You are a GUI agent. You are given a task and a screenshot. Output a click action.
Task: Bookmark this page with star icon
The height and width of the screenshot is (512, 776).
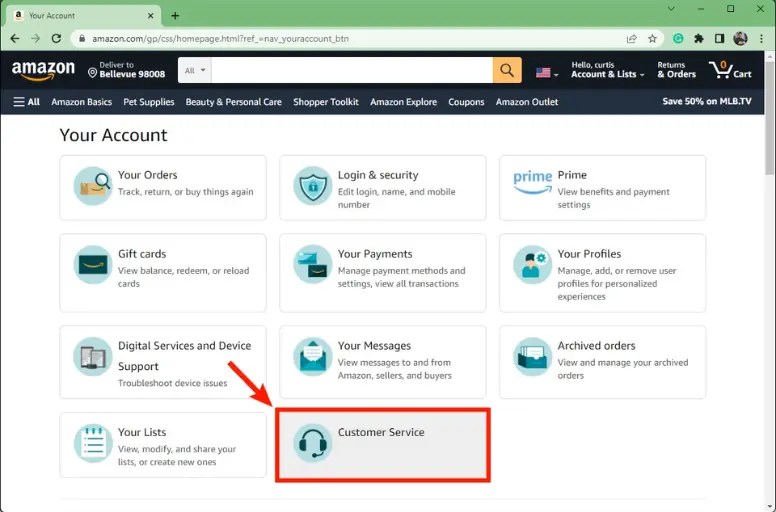click(x=653, y=39)
